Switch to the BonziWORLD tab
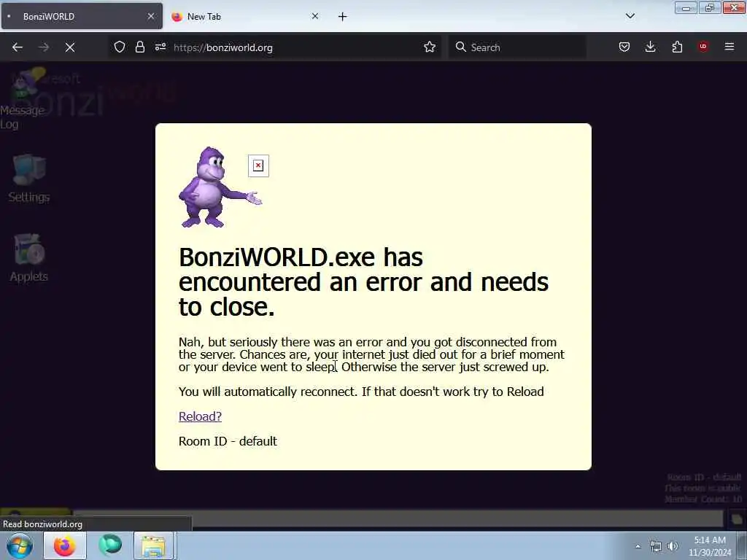The height and width of the screenshot is (560, 747). coord(82,16)
